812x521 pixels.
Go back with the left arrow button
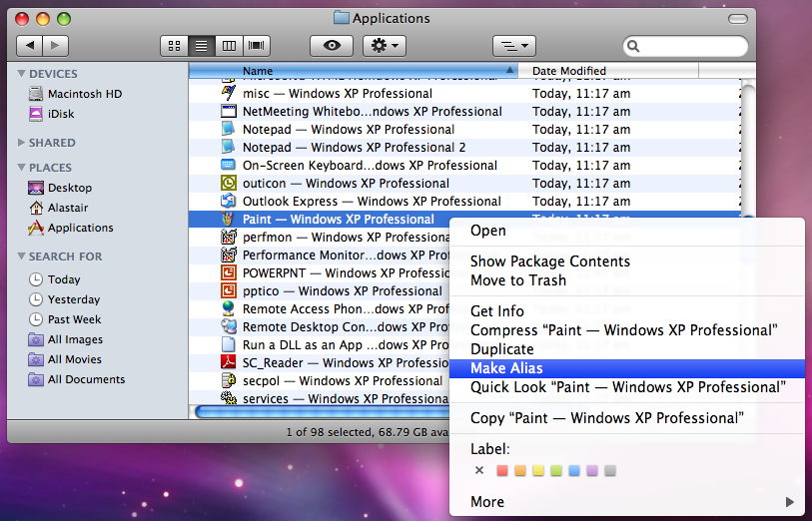coord(30,46)
